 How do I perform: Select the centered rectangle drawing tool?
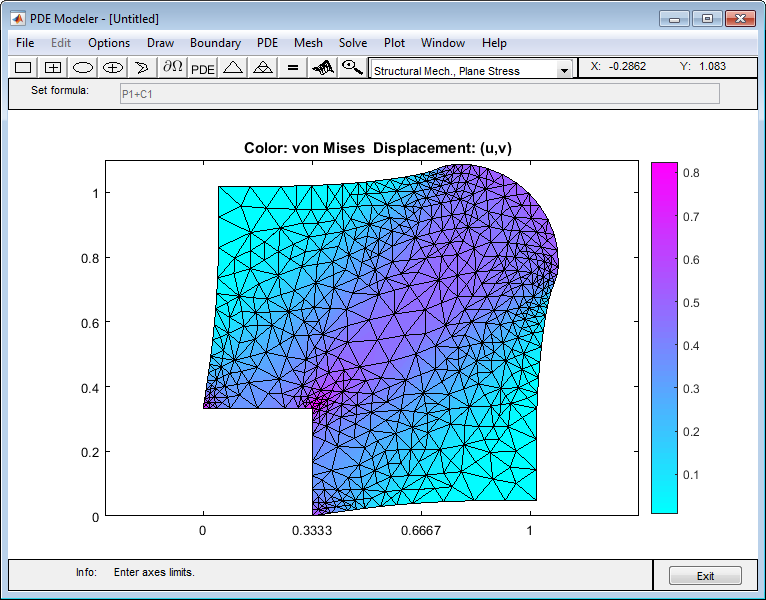[x=53, y=68]
